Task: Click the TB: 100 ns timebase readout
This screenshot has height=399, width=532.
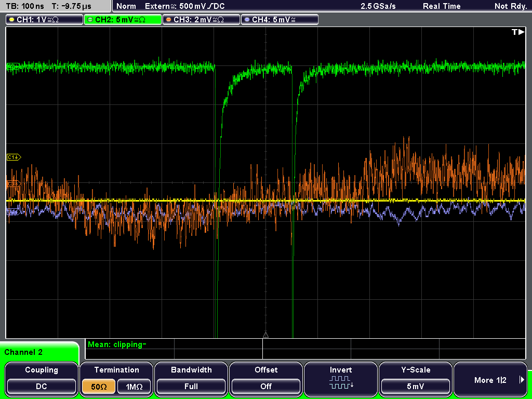Action: pos(25,6)
